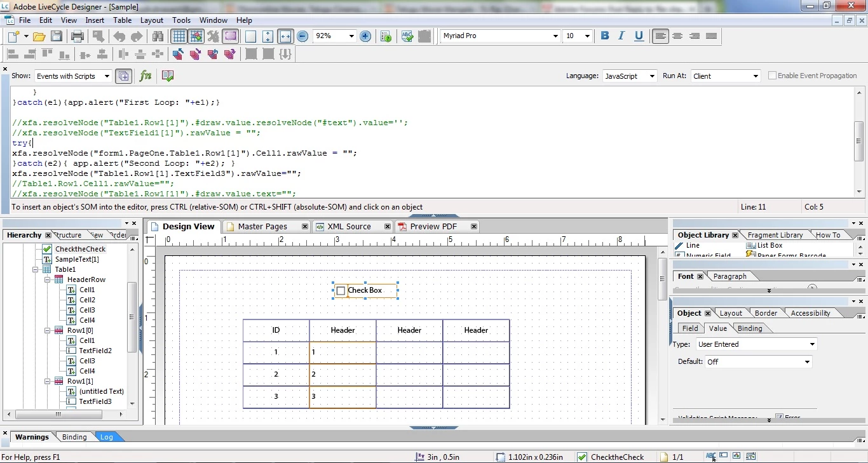Open the Paragraph tab
This screenshot has height=463, width=868.
[x=729, y=276]
